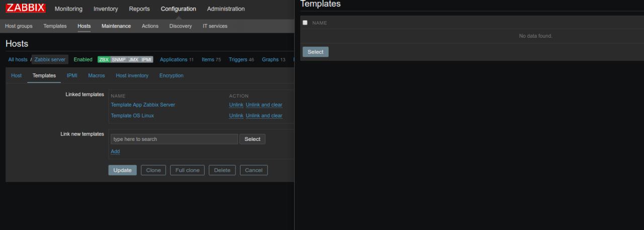644x230 pixels.
Task: Unlink and clear Template App Zabbix Server
Action: pyautogui.click(x=264, y=105)
